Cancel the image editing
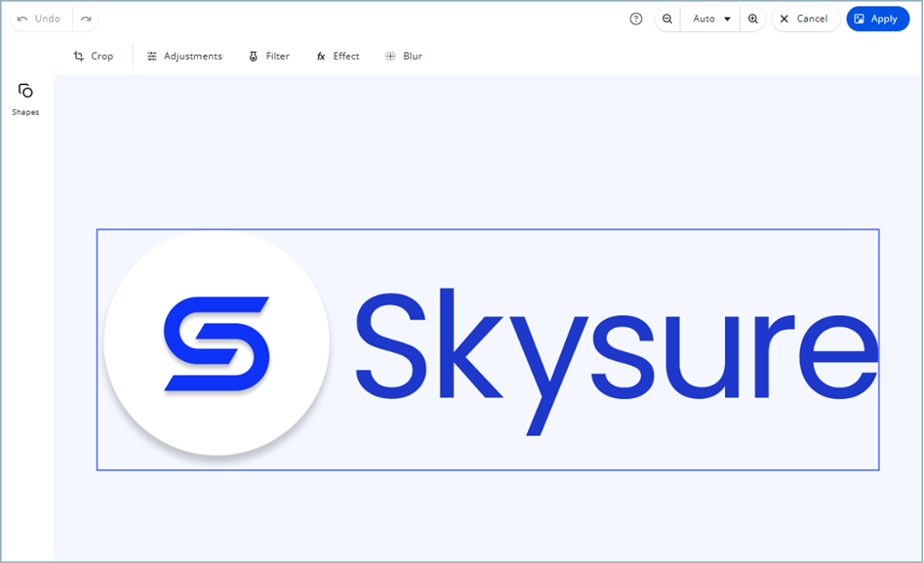Image resolution: width=924 pixels, height=563 pixels. click(805, 19)
